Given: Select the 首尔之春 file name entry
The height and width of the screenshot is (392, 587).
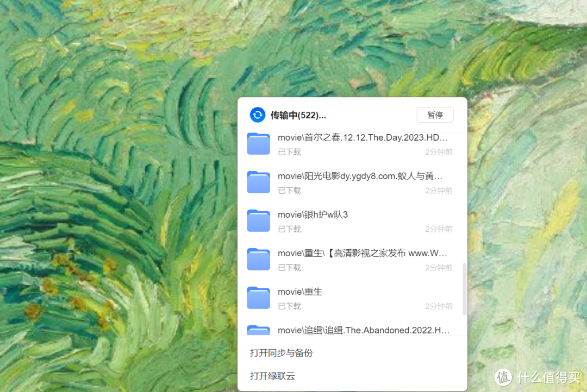Looking at the screenshot, I should click(x=363, y=137).
